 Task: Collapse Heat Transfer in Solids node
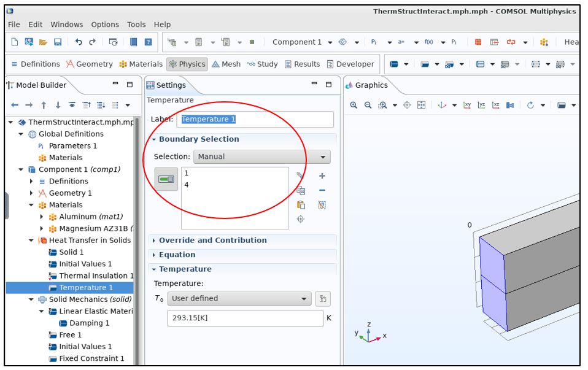tap(31, 241)
